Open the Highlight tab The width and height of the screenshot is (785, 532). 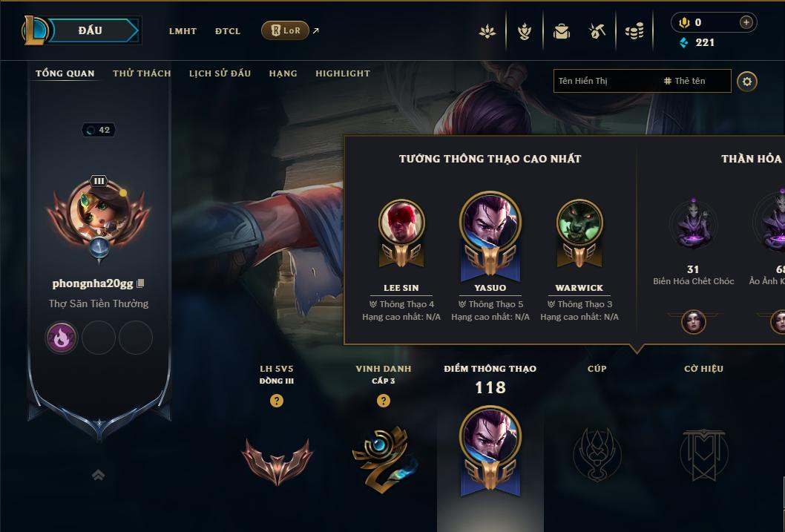point(343,73)
